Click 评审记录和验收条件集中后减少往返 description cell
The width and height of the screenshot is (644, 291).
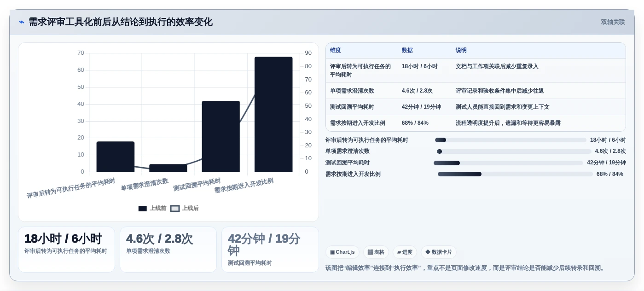(x=500, y=91)
